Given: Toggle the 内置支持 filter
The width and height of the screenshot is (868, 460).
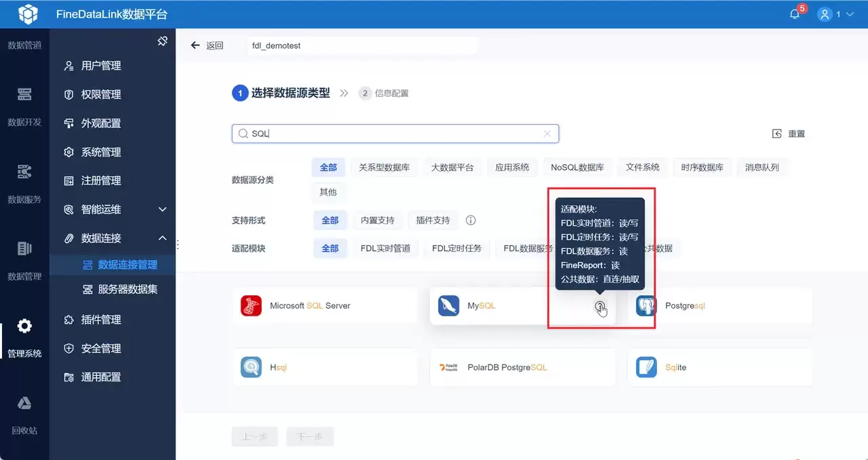Looking at the screenshot, I should coord(378,220).
